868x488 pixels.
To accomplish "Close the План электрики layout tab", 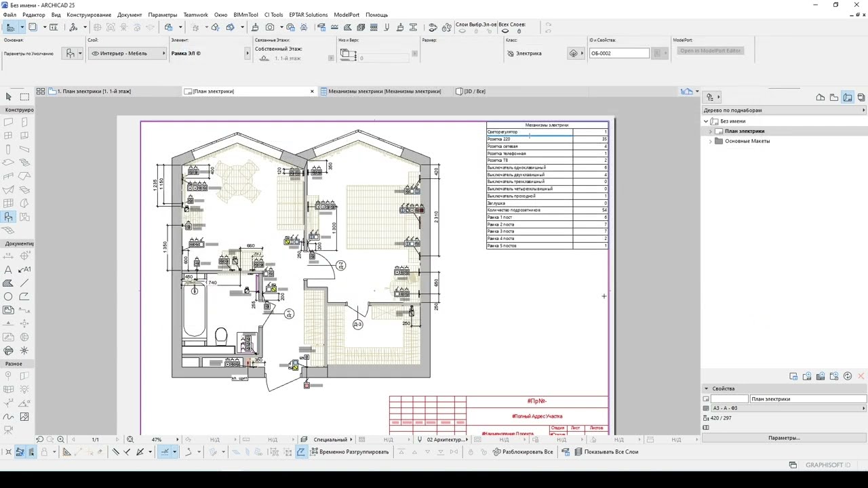I will pos(313,91).
